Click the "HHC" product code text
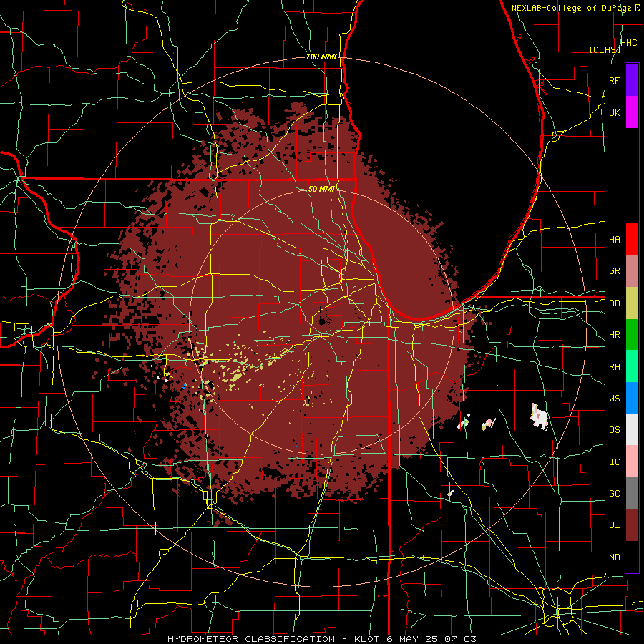 tap(628, 43)
